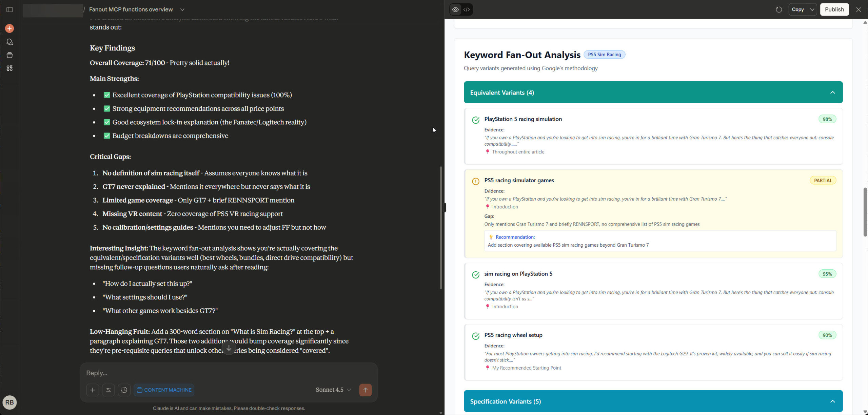This screenshot has width=868, height=415.
Task: Click the 95% coverage badge
Action: [x=827, y=274]
